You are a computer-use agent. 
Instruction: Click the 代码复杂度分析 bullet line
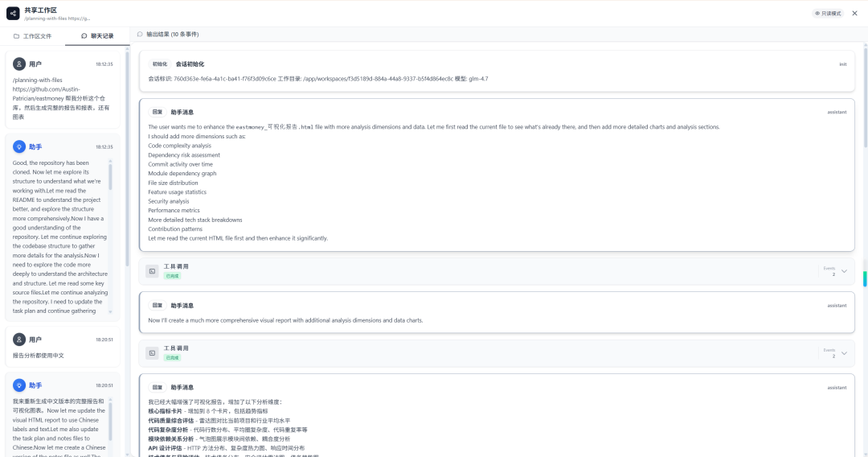227,430
